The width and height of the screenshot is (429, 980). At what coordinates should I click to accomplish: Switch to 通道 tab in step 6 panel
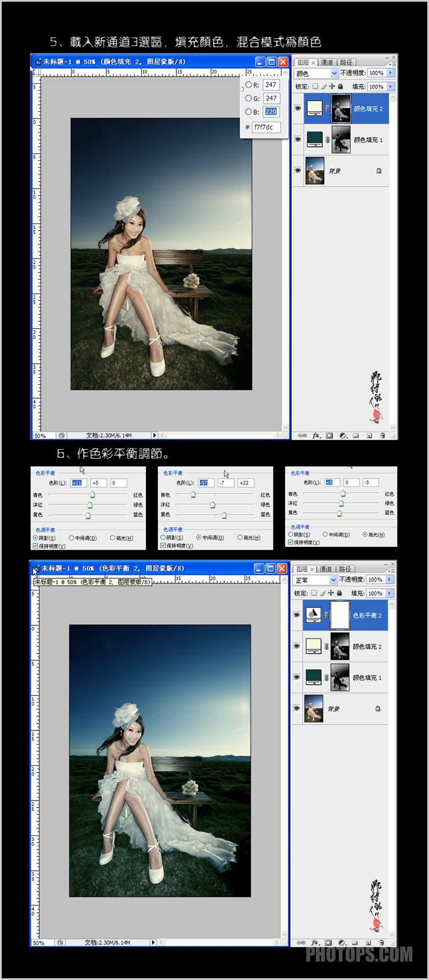click(326, 569)
